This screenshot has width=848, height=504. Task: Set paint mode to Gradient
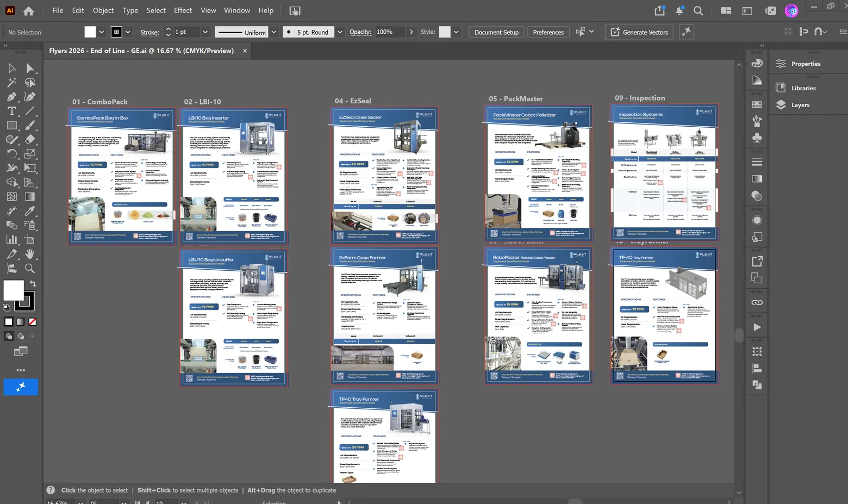21,322
